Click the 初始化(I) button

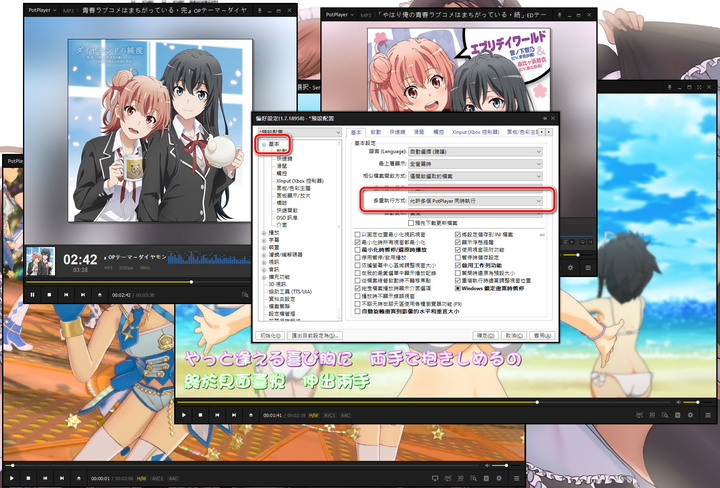tap(270, 336)
